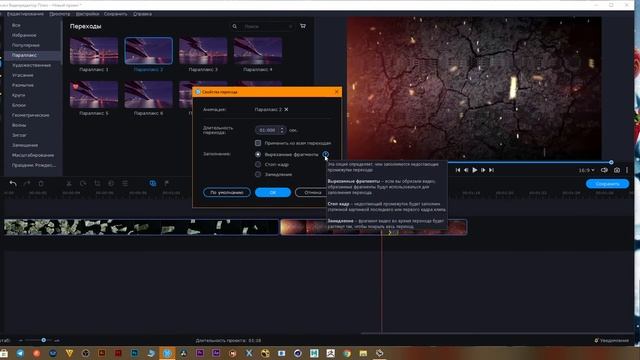Click the crop icon in timeline toolbar
This screenshot has height=360, width=640.
tap(97, 184)
